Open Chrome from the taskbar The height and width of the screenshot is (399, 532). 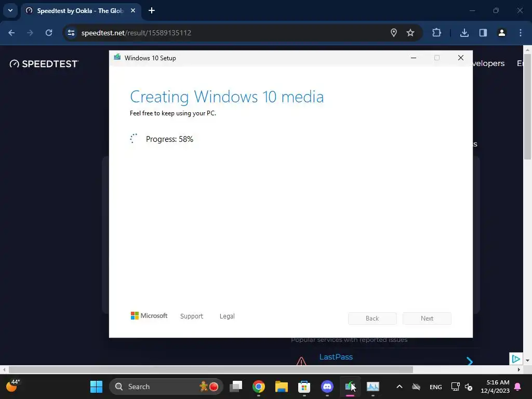tap(259, 387)
